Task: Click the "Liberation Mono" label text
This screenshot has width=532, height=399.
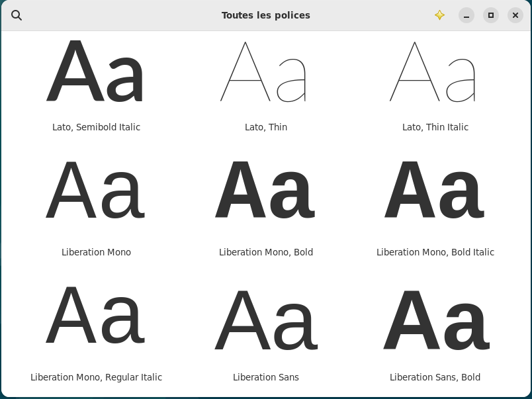Action: (x=96, y=252)
